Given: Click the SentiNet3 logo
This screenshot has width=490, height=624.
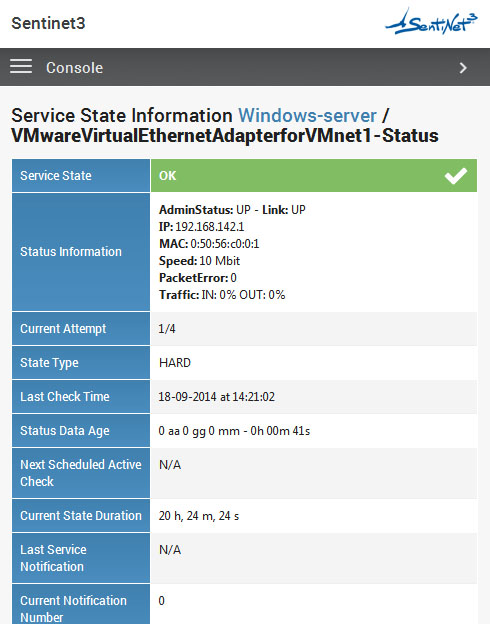Looking at the screenshot, I should click(431, 23).
